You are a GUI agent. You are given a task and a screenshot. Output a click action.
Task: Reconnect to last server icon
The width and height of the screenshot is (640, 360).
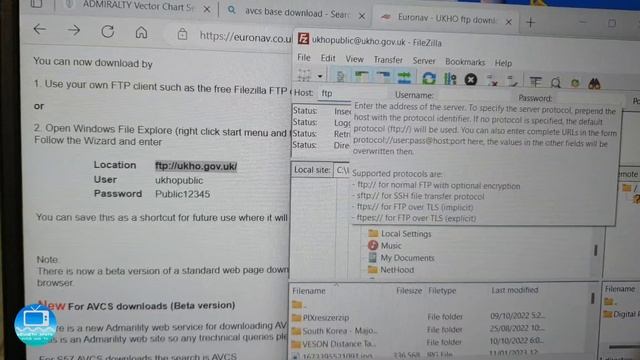click(512, 81)
